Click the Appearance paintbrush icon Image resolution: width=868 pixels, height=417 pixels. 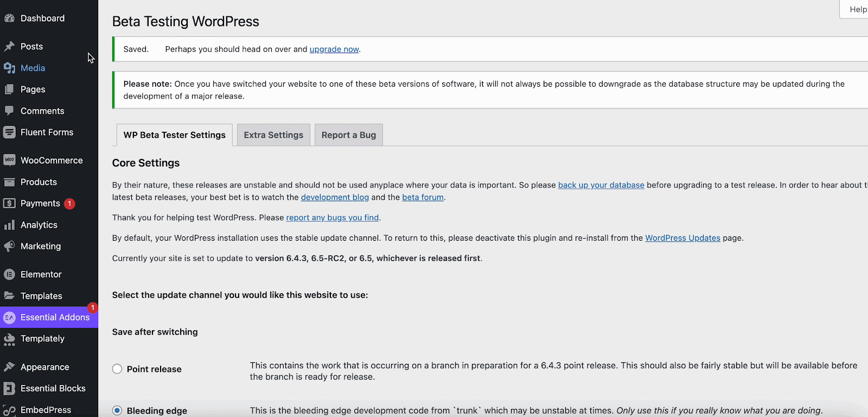pyautogui.click(x=9, y=367)
